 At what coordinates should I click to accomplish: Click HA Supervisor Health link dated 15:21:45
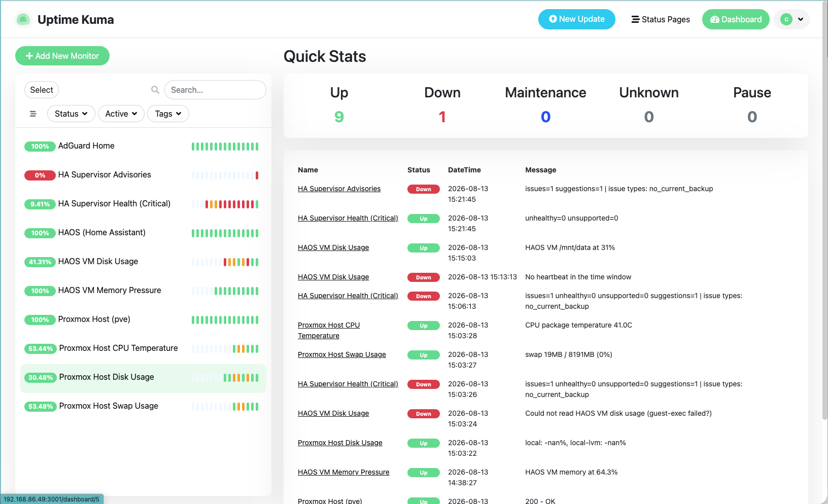pos(348,218)
